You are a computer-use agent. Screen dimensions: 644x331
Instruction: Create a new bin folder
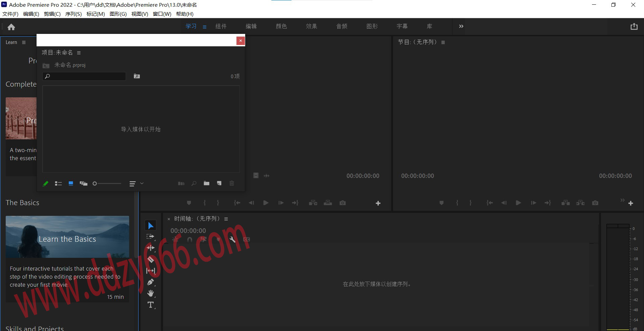click(x=207, y=183)
